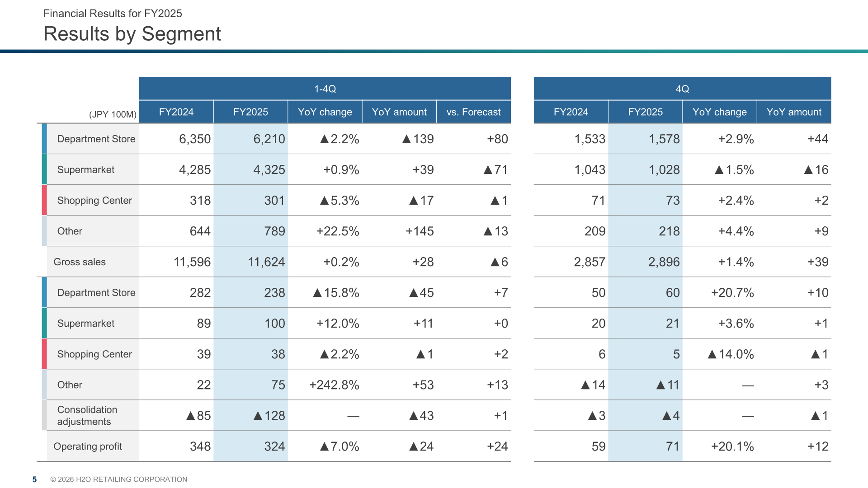Click 'Consolidation adjustments' row label
868x488 pixels.
[87, 416]
